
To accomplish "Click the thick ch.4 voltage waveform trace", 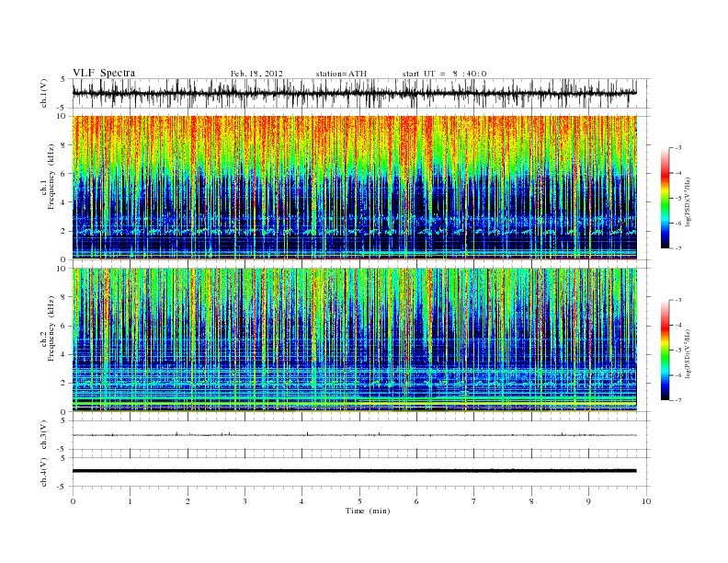I will 354,471.
